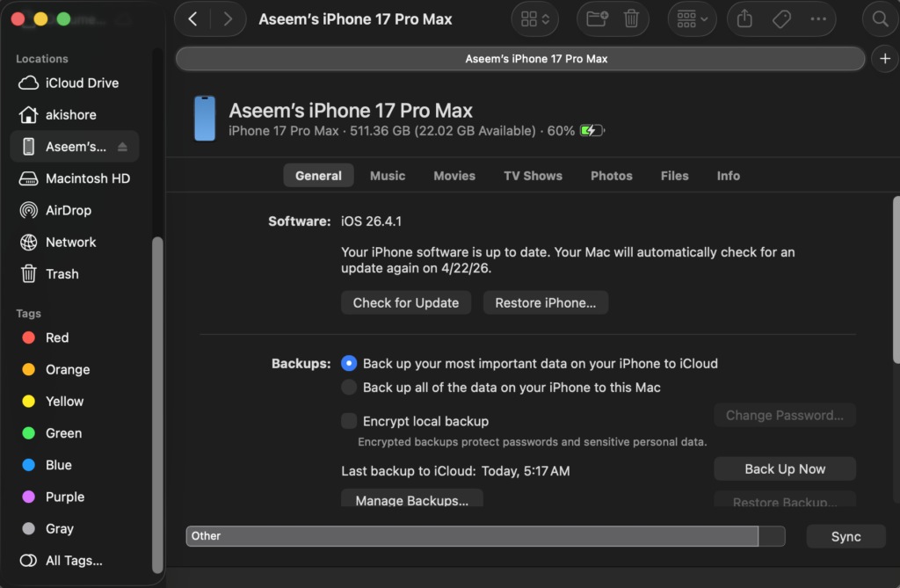Click Change Password... button
Image resolution: width=900 pixels, height=588 pixels.
[785, 415]
